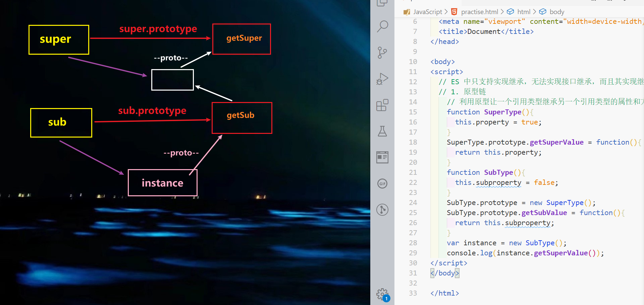Click 'this.property = true;' code line

point(498,122)
